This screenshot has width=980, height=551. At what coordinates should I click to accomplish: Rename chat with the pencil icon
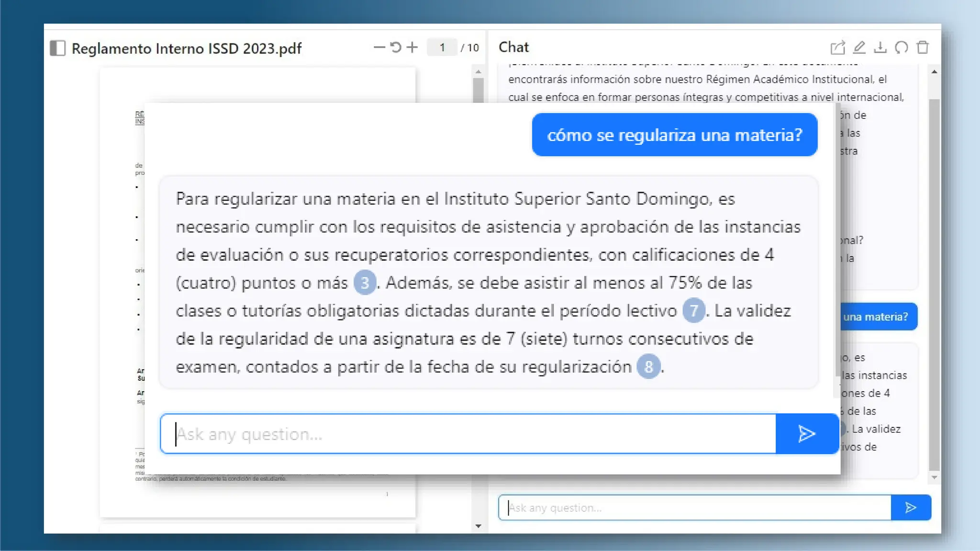[x=859, y=47]
